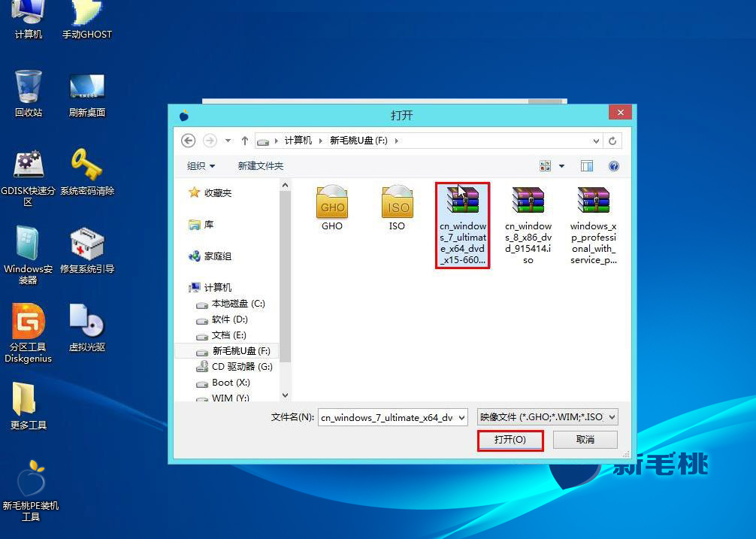Launch 新毛桃PE装机工具 desktop icon

[x=30, y=491]
